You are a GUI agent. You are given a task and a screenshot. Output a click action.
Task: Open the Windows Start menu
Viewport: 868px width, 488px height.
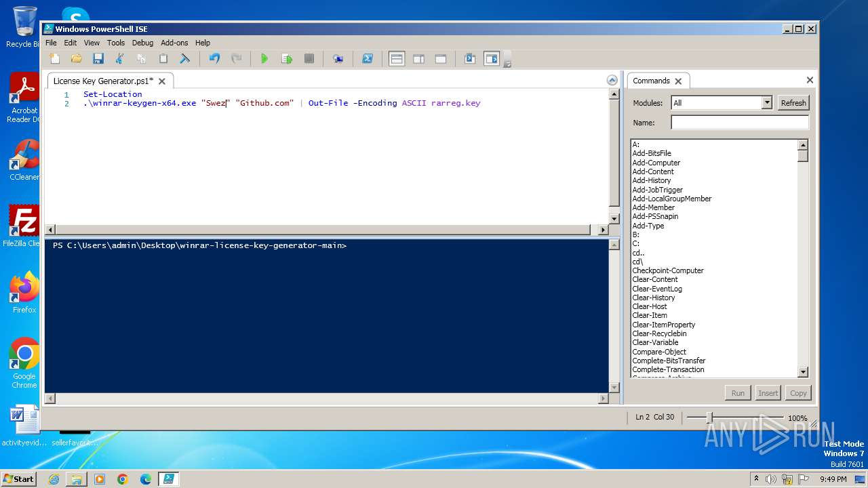click(18, 479)
